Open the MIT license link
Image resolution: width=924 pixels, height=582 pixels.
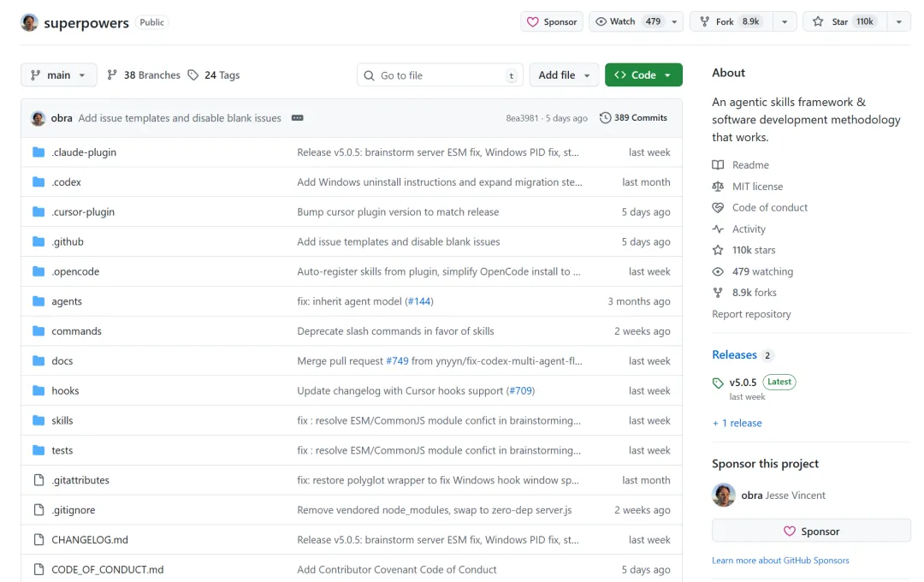[757, 187]
